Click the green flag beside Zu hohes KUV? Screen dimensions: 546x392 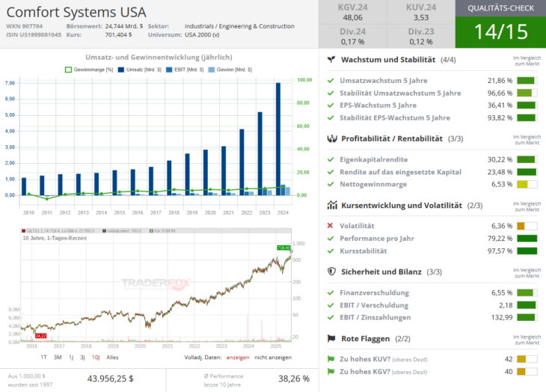coord(331,359)
